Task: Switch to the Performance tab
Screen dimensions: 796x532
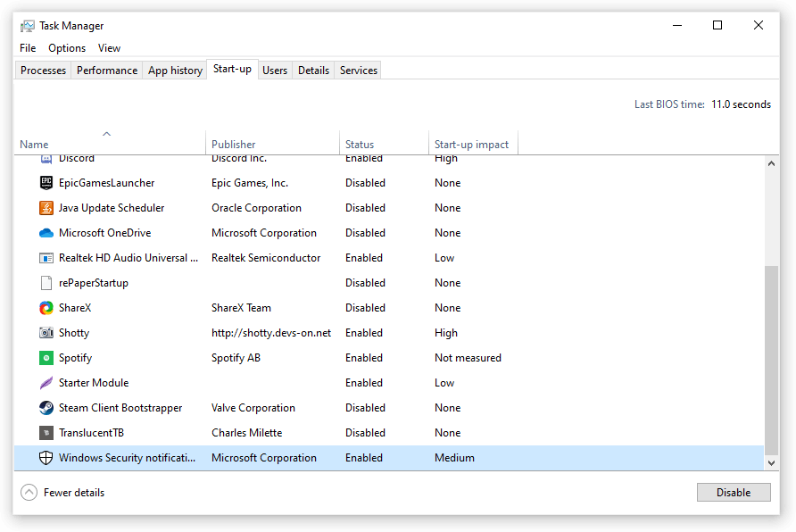Action: coord(107,71)
